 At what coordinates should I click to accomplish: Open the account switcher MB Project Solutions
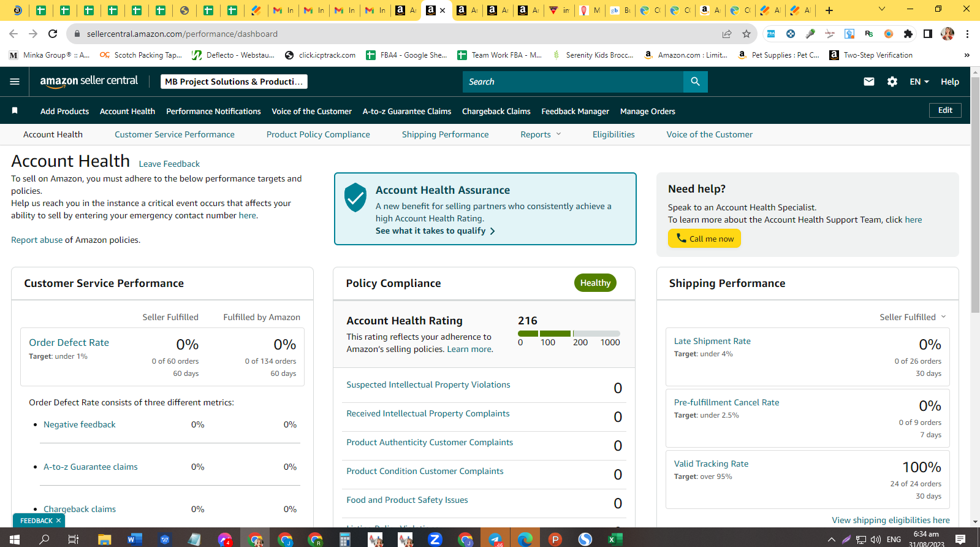pos(234,82)
